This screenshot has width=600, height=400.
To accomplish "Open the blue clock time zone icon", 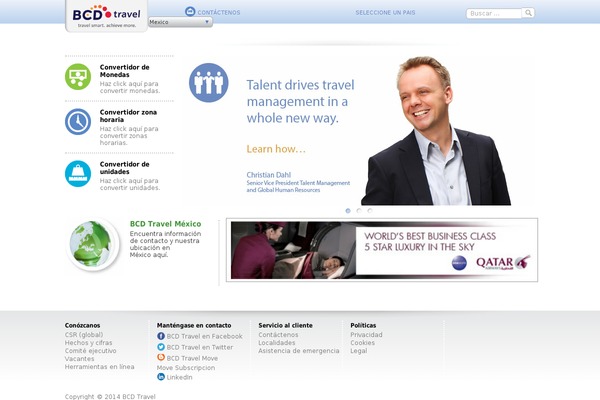I will 78,122.
